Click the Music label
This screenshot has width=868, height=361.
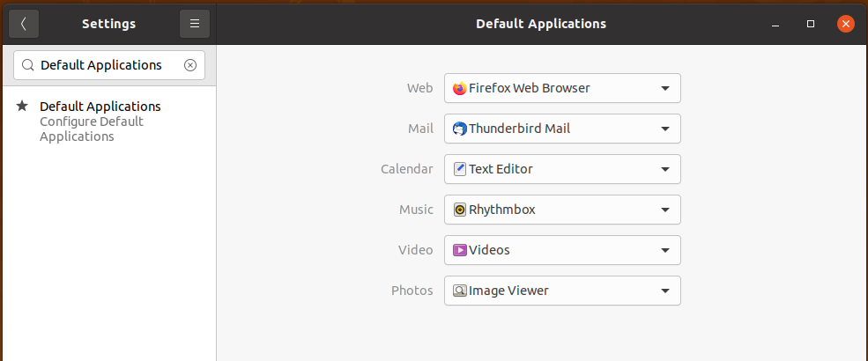pos(416,210)
